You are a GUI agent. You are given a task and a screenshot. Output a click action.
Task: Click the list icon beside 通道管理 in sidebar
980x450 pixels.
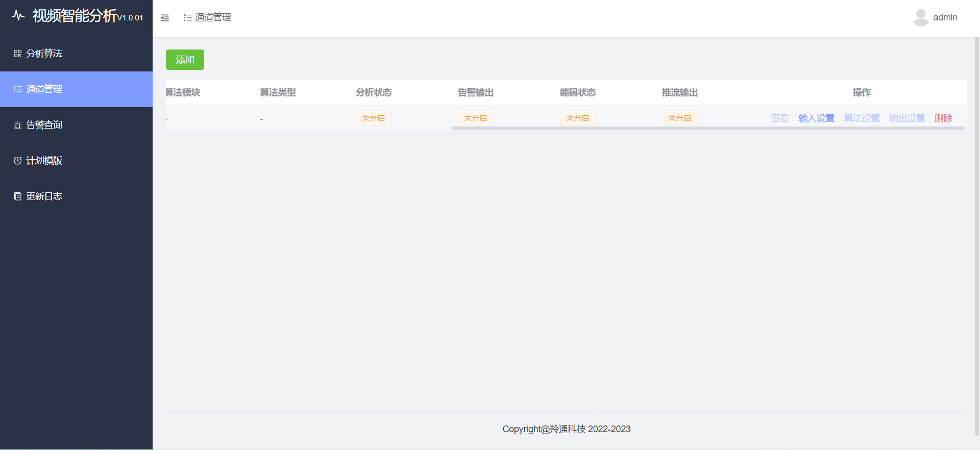(x=17, y=89)
